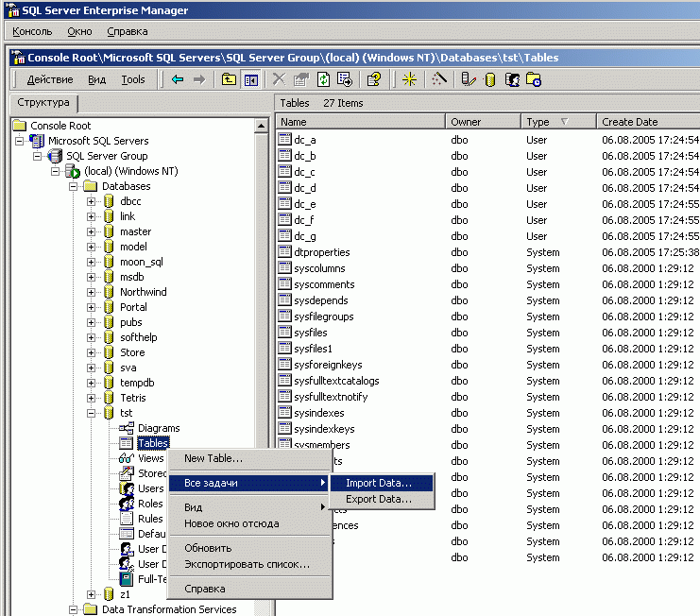Image resolution: width=700 pixels, height=616 pixels.
Task: Sort by the Create Date column header
Action: [x=648, y=122]
